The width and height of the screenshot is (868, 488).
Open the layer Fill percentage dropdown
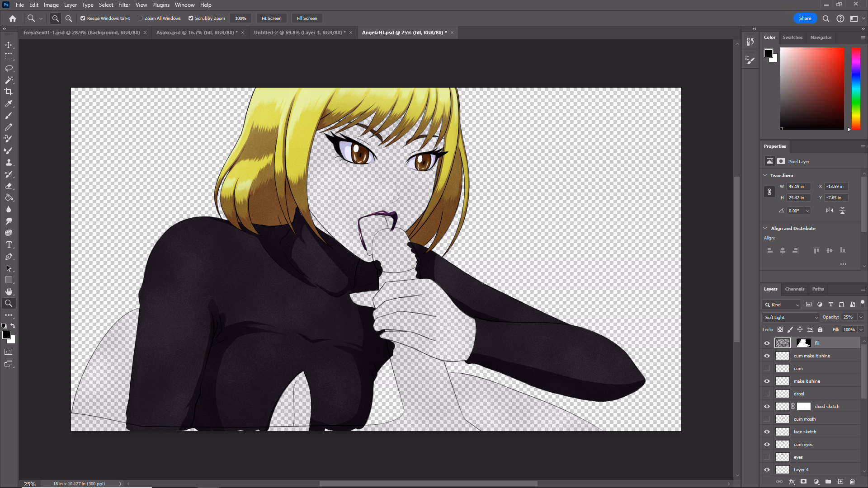coord(861,330)
